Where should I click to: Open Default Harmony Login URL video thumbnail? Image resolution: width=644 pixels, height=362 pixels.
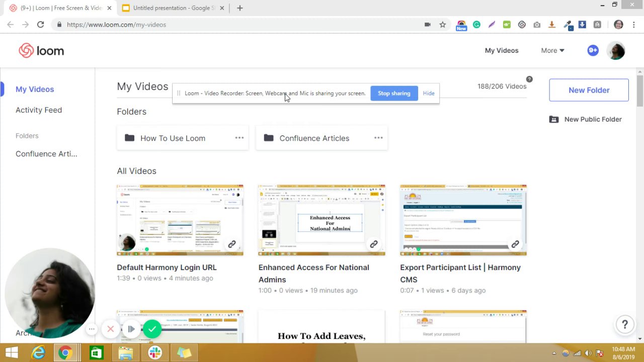(x=180, y=220)
